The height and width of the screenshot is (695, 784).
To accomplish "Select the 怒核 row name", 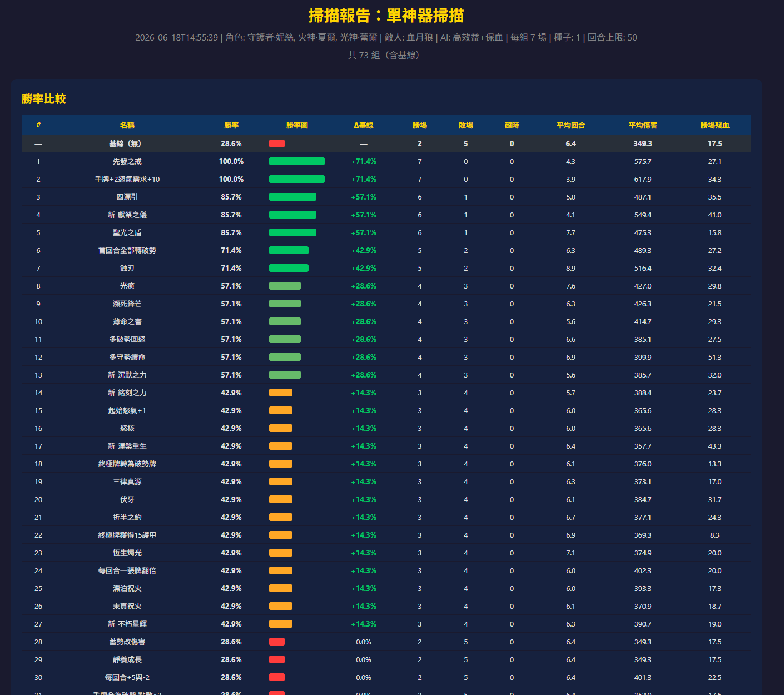I will 127,428.
